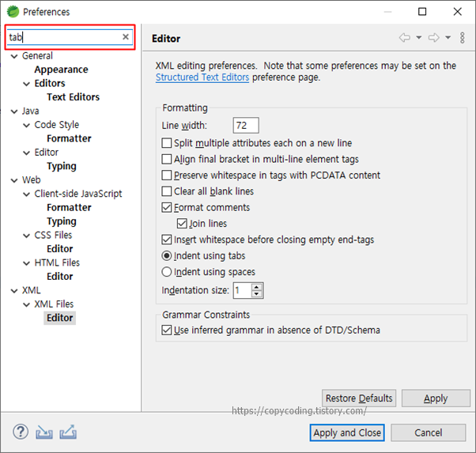Select the CSS Files tree item

54,236
